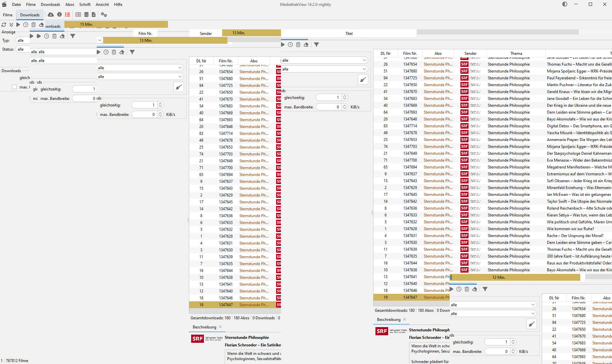Open upper 'alle' combo box in bottom-right panel
Screen dimensions: 612x364
point(493,305)
